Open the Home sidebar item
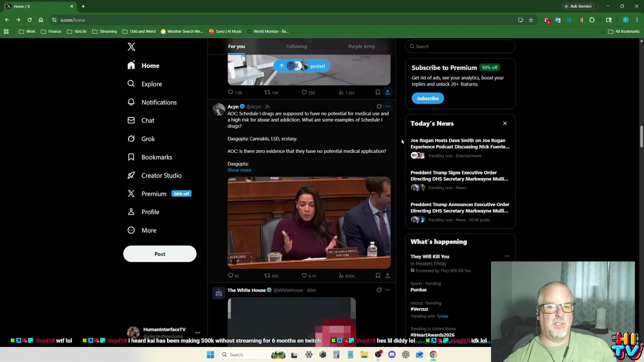The width and height of the screenshot is (644, 362). 144,65
